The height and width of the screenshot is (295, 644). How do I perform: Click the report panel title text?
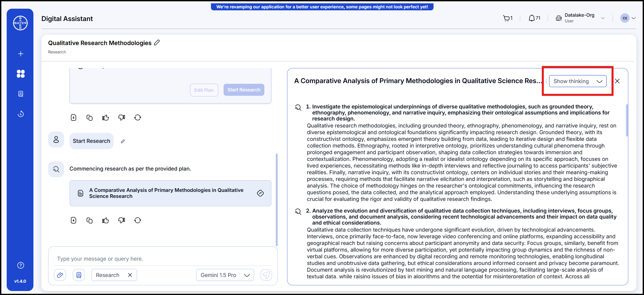coord(418,81)
